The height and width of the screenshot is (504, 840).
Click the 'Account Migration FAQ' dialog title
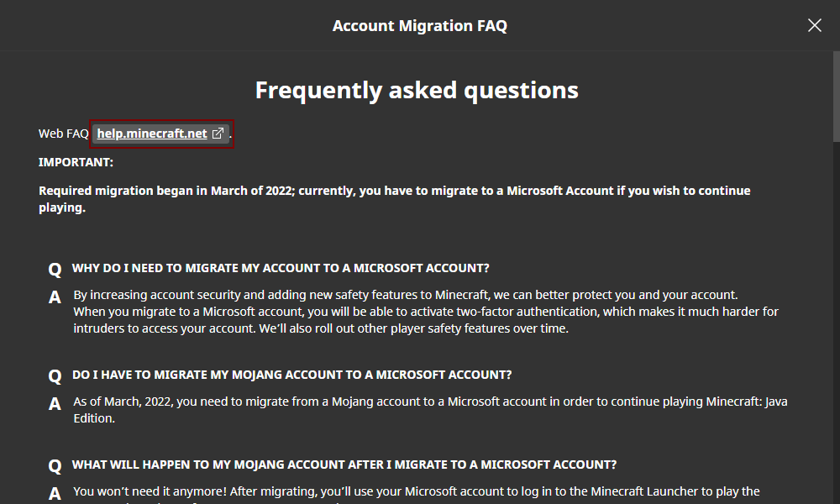[x=419, y=25]
